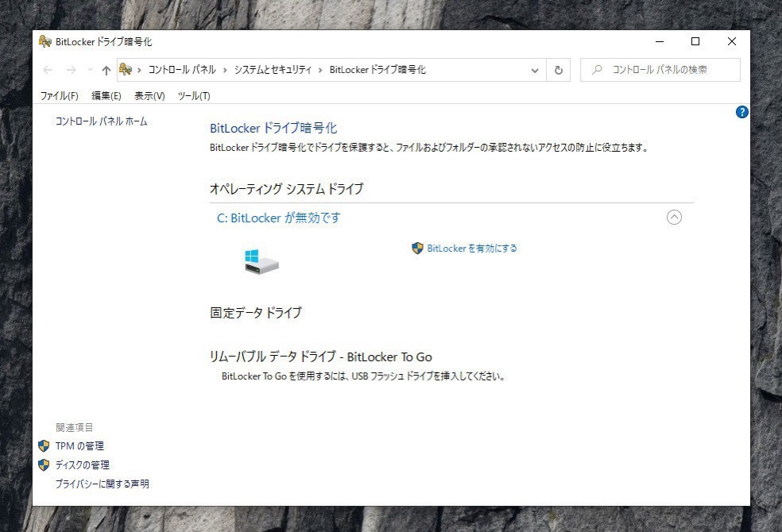The height and width of the screenshot is (532, 782).
Task: Click the blue BitLocker ドライブ暗号化 page heading
Action: (x=273, y=128)
